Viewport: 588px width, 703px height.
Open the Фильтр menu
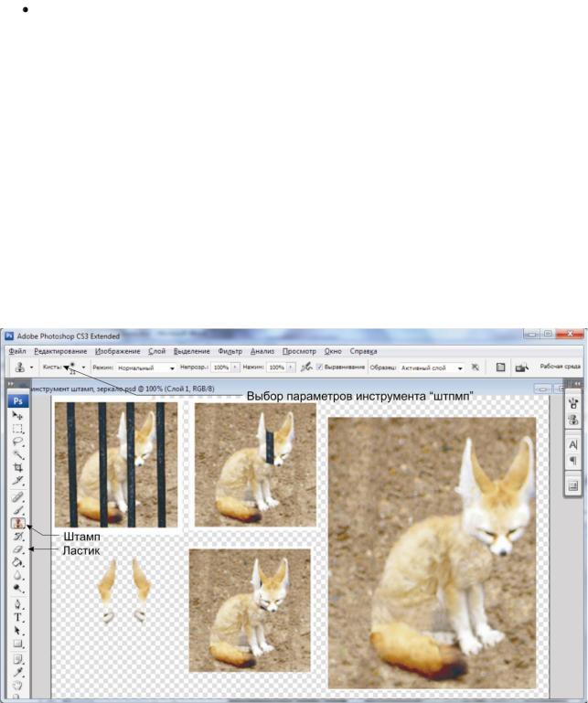click(x=230, y=351)
